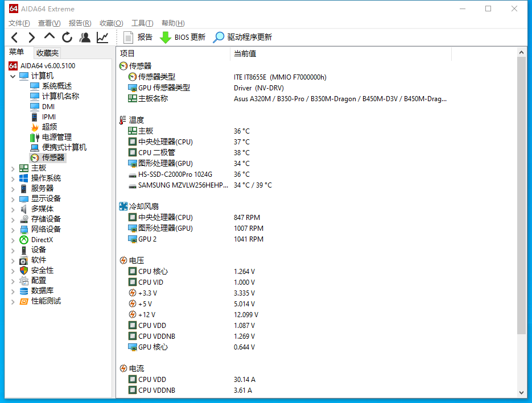Switch to the 收藏夹 tab
Screen dimensions: 532x403
(47, 53)
